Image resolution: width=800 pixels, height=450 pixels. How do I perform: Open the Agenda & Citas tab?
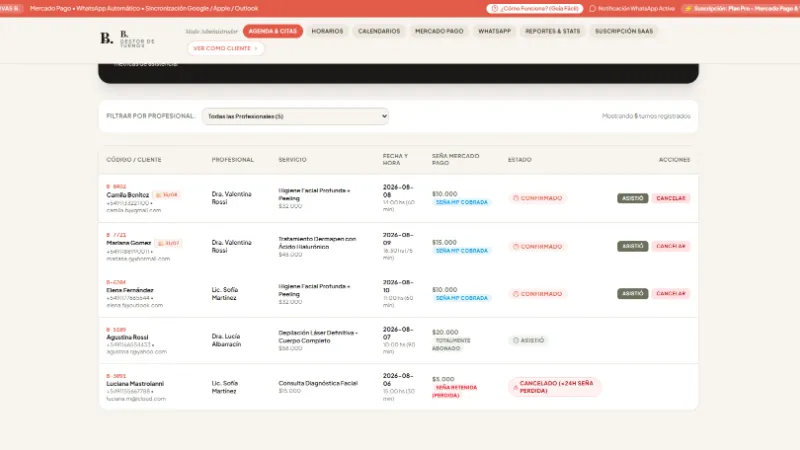(x=272, y=31)
